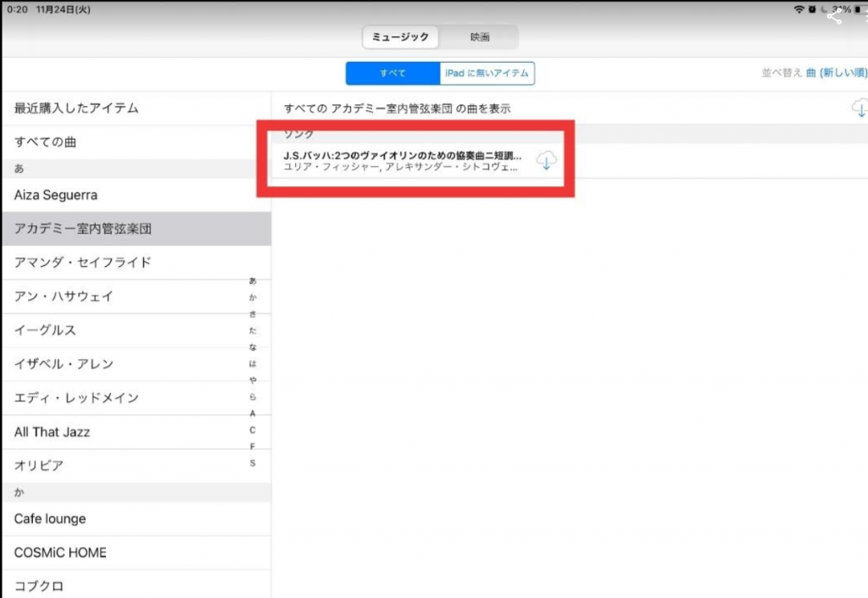Open すべての曲 list
Viewport: 868px width, 598px height.
(136, 142)
